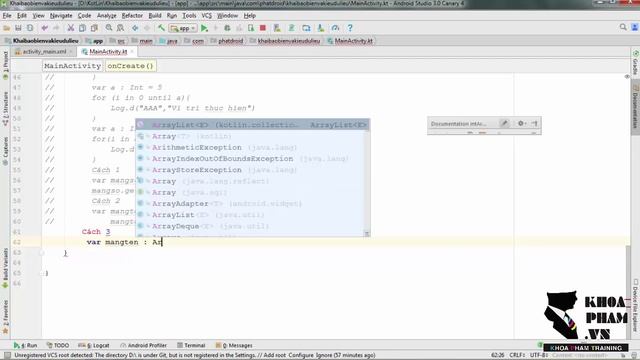Open the Favorites tool window
The image size is (640, 360).
[x=5, y=318]
